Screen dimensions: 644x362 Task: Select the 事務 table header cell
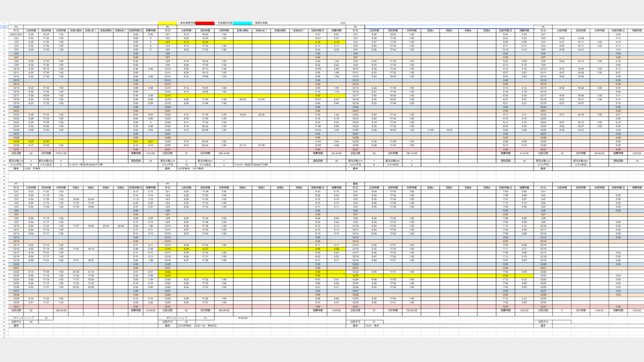[355, 184]
